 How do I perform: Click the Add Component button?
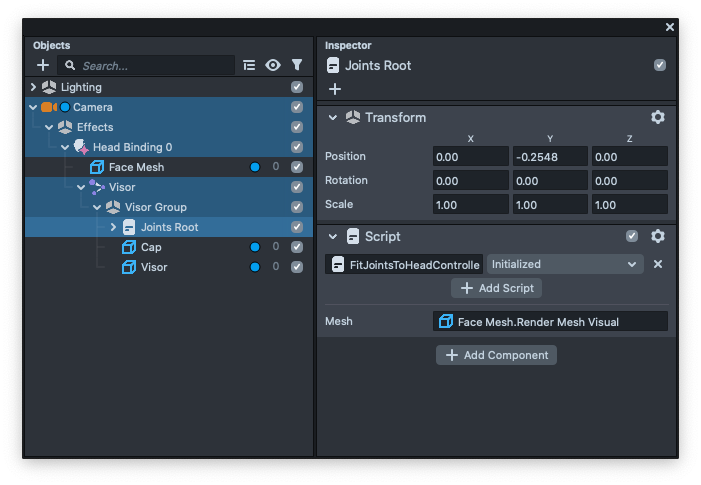(x=497, y=355)
